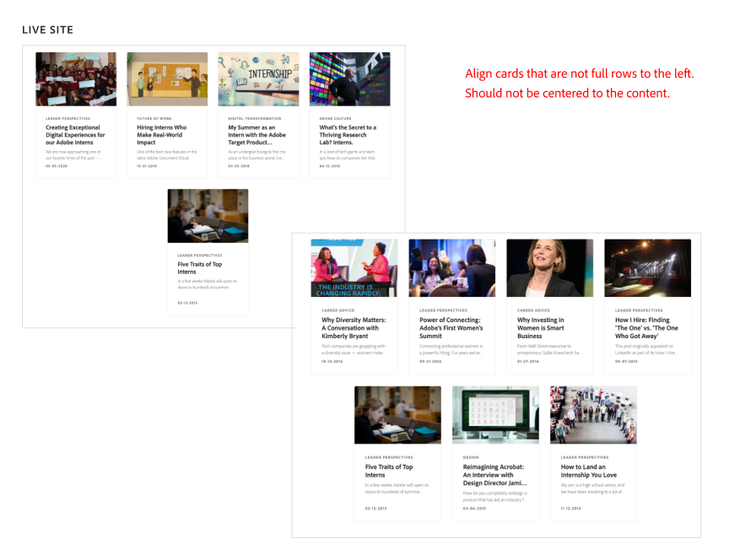Open "Why Diversity Matters: A Conversation with Kimberly Bryant"
The width and height of the screenshot is (729, 560).
pos(353,327)
